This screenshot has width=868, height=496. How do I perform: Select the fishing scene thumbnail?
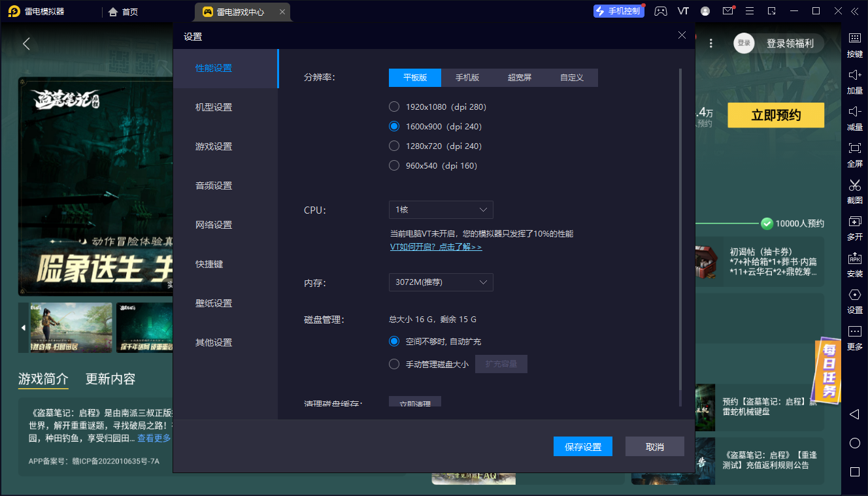tap(71, 327)
